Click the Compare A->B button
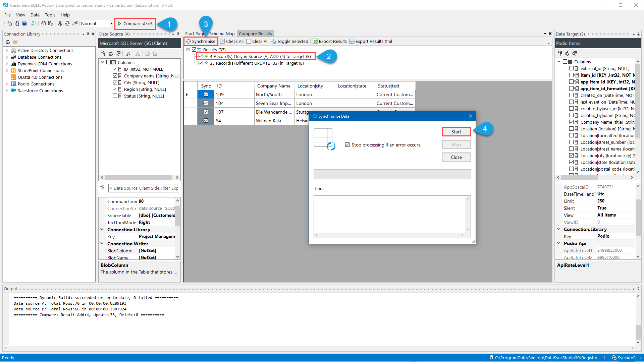Image resolution: width=644 pixels, height=362 pixels. pos(135,23)
